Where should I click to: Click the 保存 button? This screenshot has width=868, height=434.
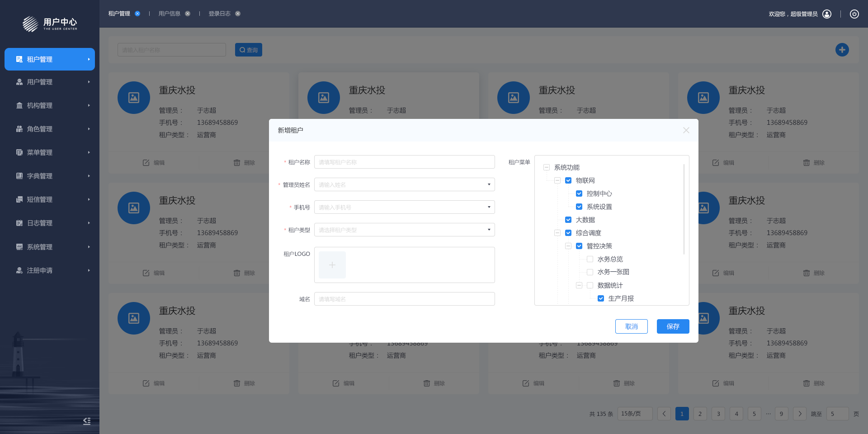(673, 326)
